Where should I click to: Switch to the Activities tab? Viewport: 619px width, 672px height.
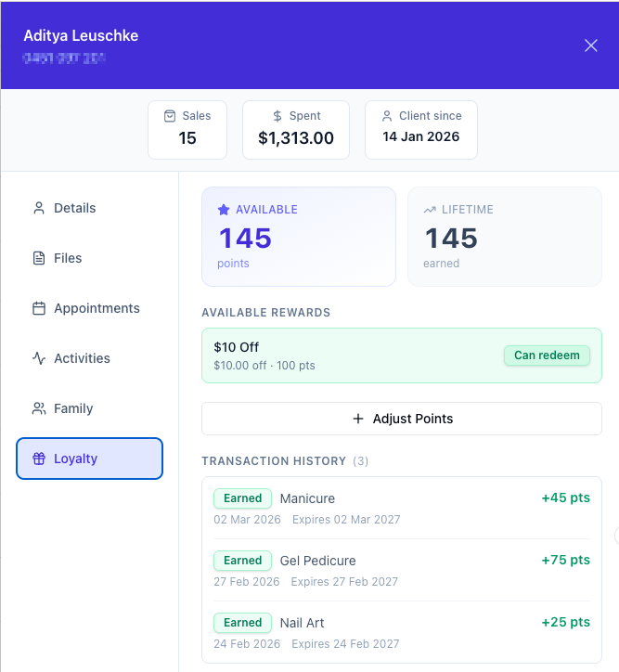(x=89, y=358)
